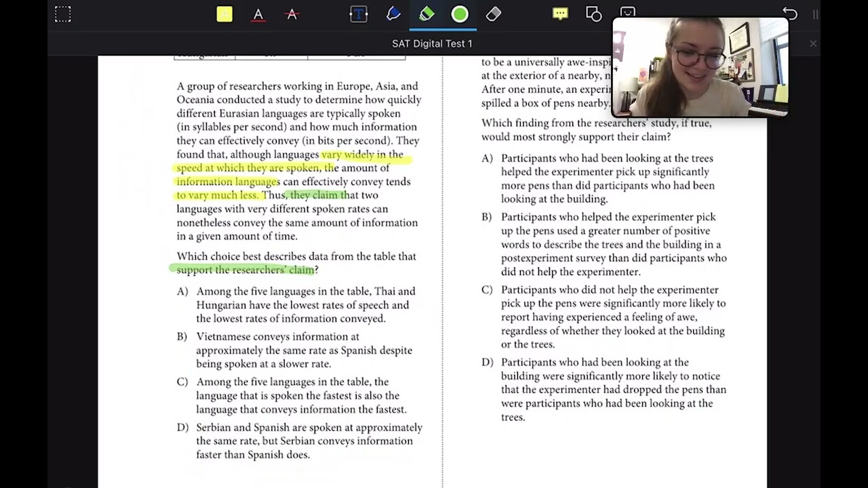Select the text underline annotation tool
The width and height of the screenshot is (868, 488).
pos(258,14)
